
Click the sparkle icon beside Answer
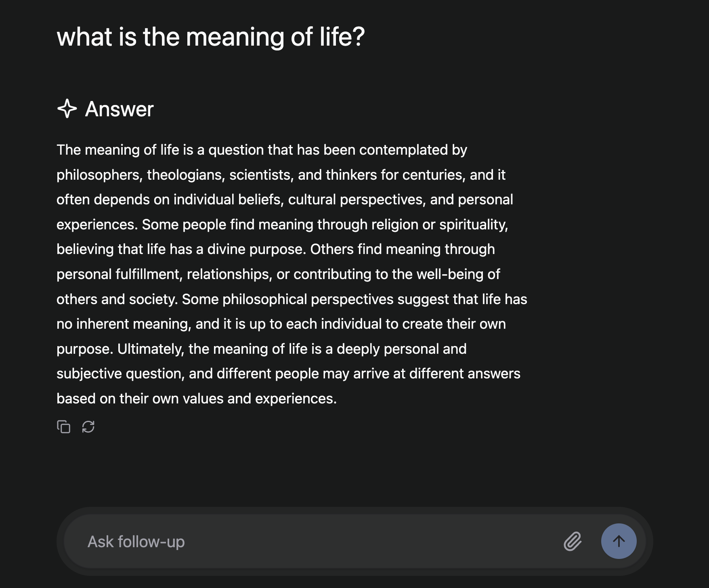[67, 108]
